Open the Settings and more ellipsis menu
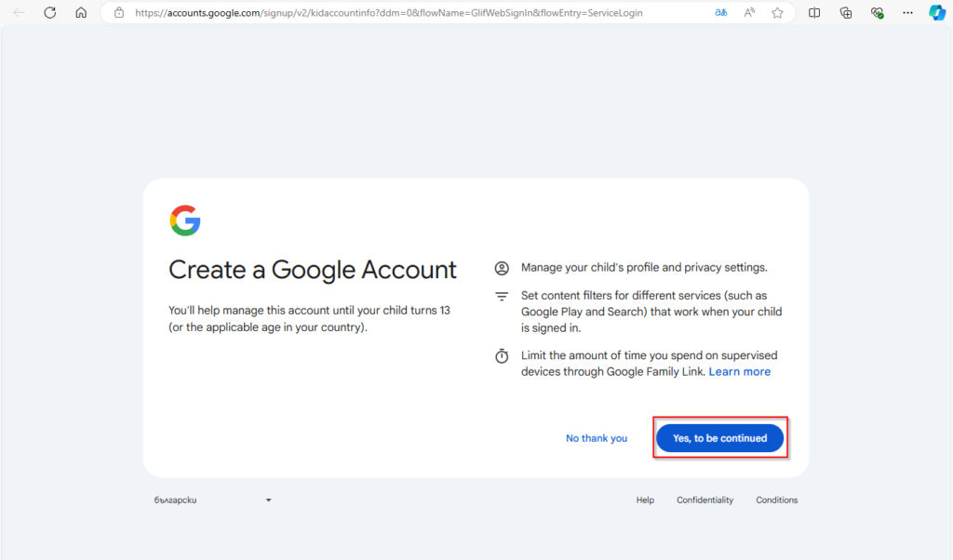 click(907, 13)
